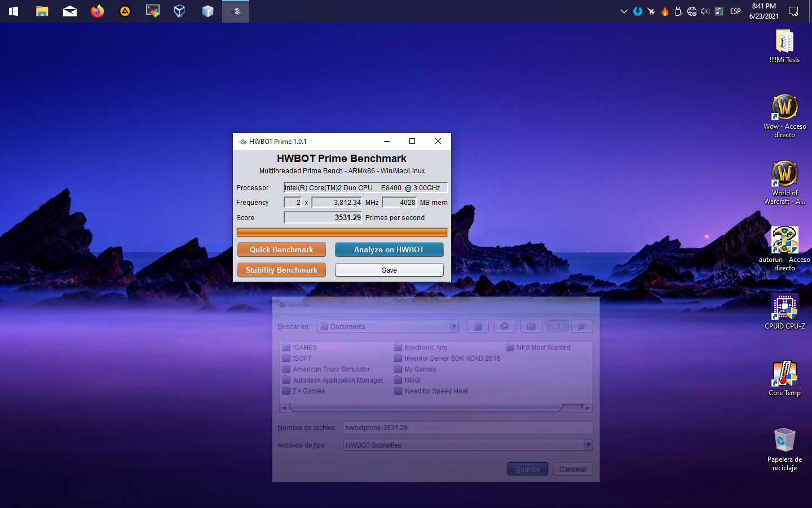Viewport: 812px width, 508px height.
Task: Select the NFS Most Wanted folder
Action: 538,348
